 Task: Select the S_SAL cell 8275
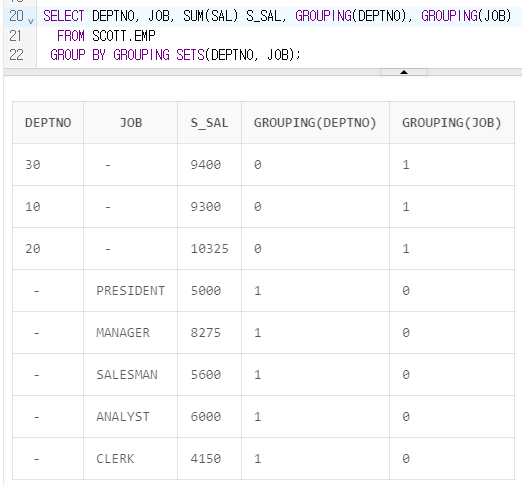(209, 333)
